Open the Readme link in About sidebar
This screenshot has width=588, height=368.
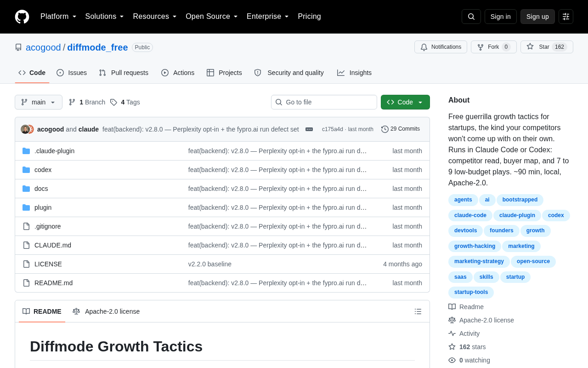pos(466,307)
